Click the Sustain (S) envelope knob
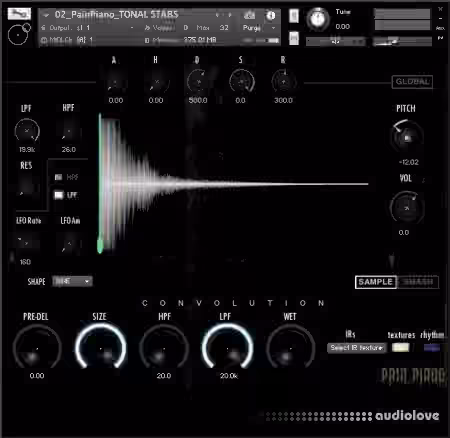The height and width of the screenshot is (438, 450). 242,82
